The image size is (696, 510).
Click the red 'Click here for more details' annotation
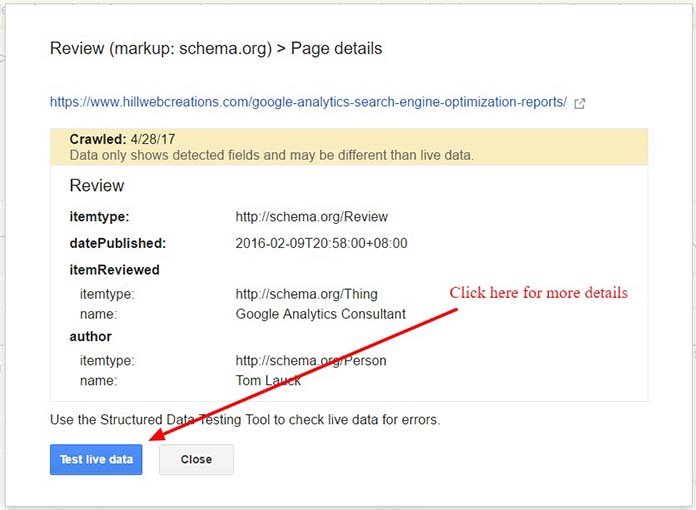click(538, 293)
